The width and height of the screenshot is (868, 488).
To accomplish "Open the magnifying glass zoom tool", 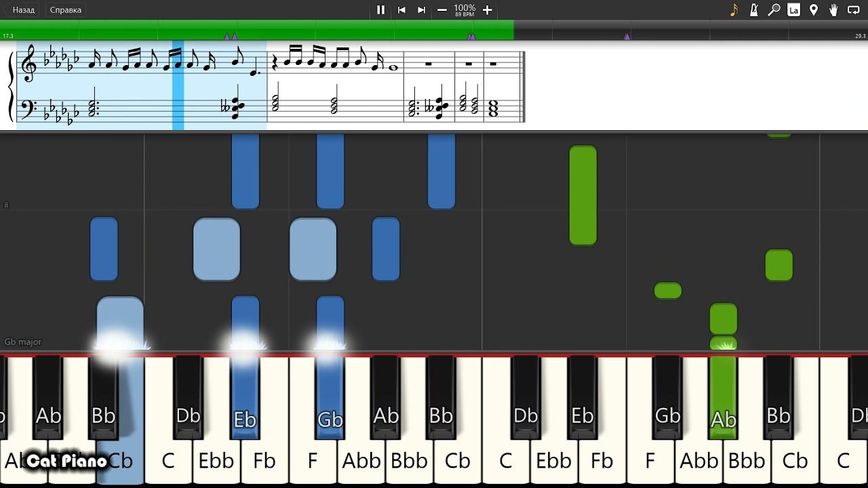I will click(774, 9).
